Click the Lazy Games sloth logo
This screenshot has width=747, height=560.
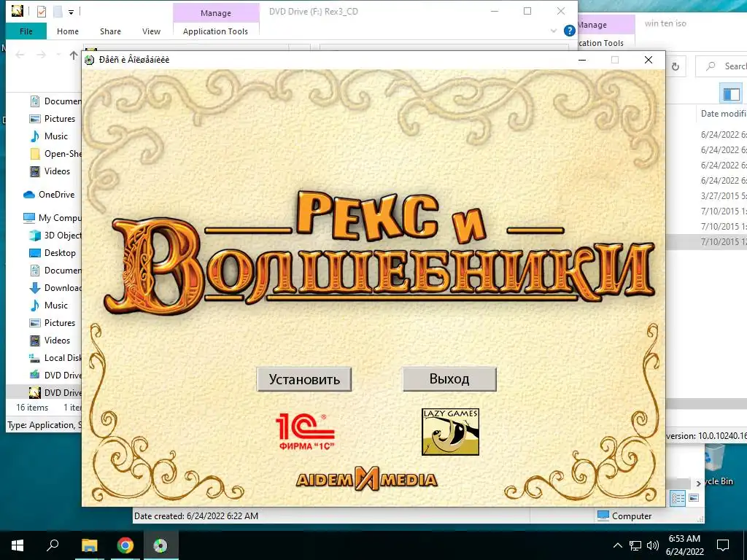point(450,432)
